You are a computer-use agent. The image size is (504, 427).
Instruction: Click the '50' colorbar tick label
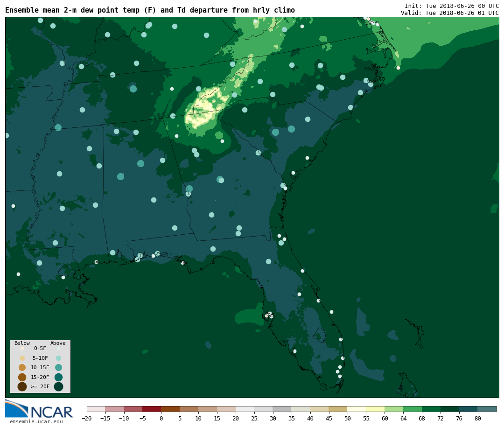(x=348, y=418)
